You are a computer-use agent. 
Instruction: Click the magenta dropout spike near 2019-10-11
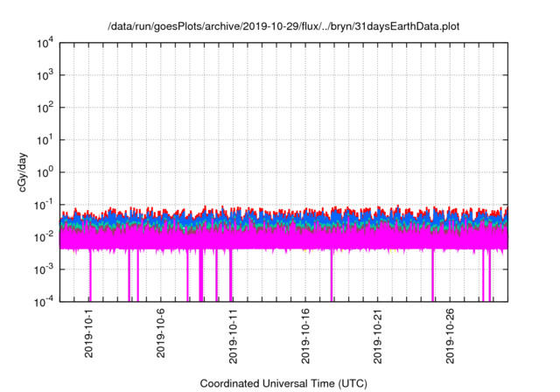(x=231, y=276)
